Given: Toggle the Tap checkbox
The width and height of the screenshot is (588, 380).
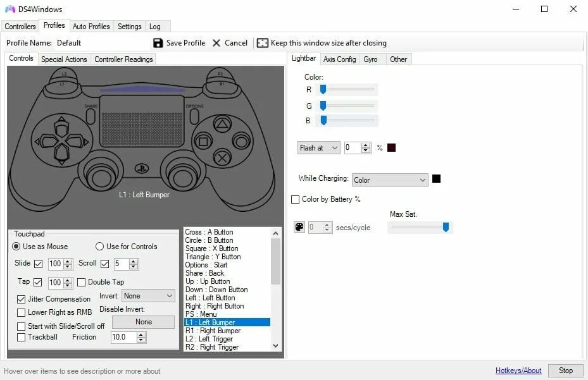Looking at the screenshot, I should coord(38,282).
